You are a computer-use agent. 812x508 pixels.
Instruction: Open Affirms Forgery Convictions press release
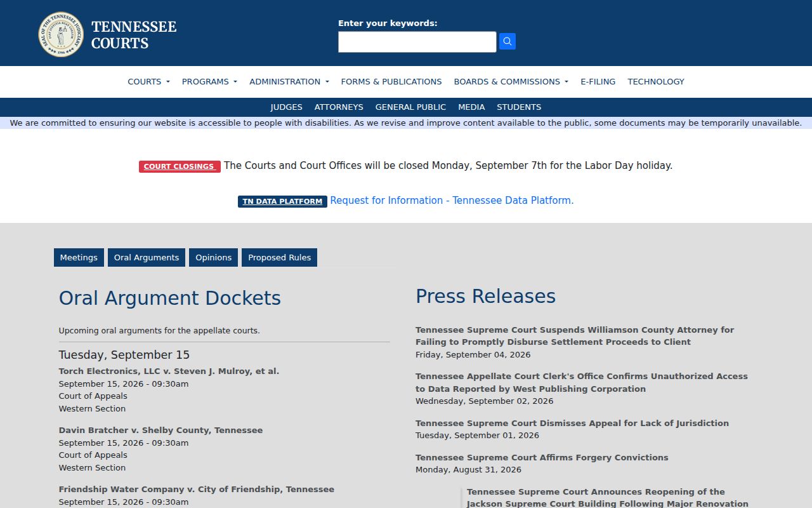tap(542, 457)
